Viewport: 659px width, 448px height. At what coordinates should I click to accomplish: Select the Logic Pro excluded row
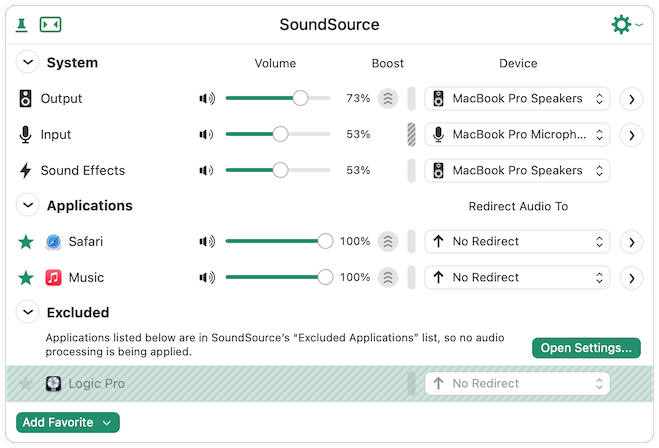[330, 384]
